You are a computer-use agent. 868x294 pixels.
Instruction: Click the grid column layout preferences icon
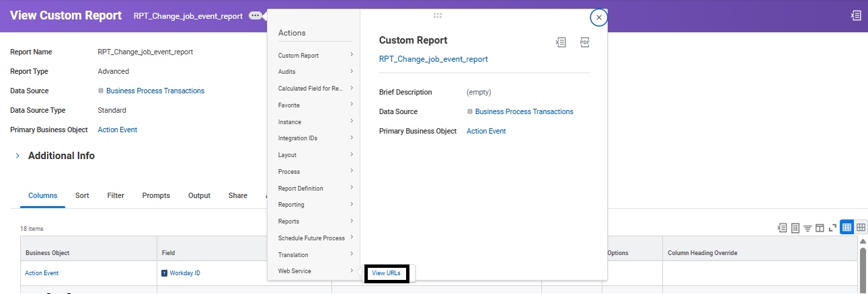[x=820, y=228]
